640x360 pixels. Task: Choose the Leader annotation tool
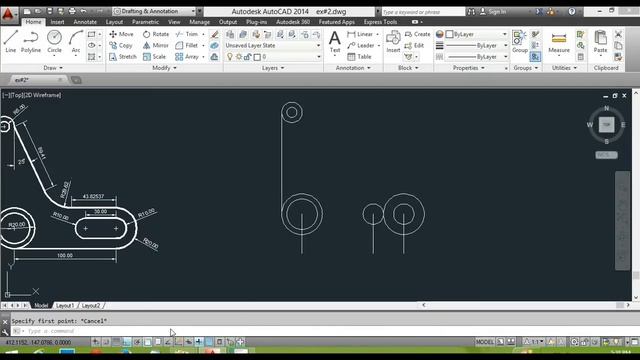pos(361,45)
